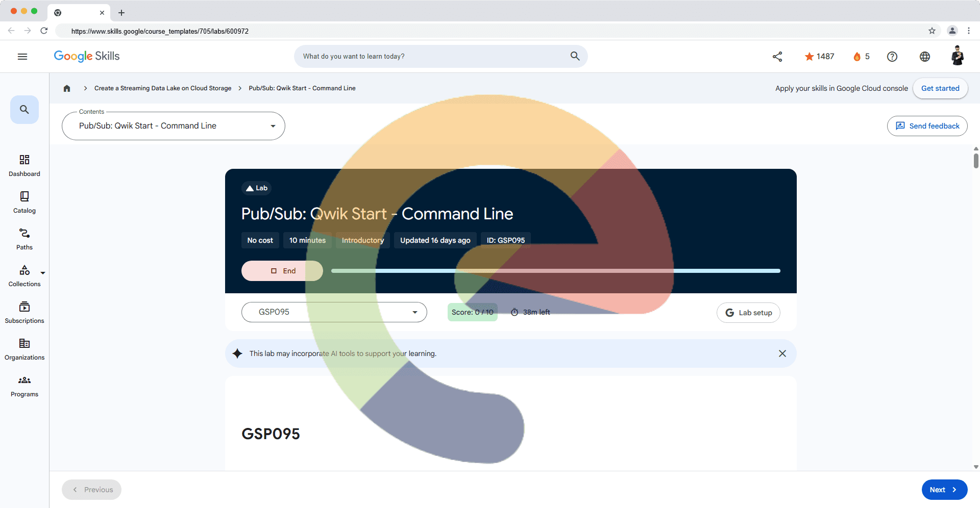The image size is (980, 508).
Task: Click the page scrollbar thumb
Action: point(976,161)
